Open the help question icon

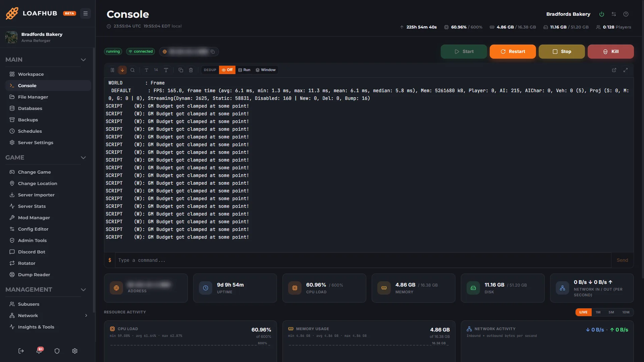(x=626, y=14)
